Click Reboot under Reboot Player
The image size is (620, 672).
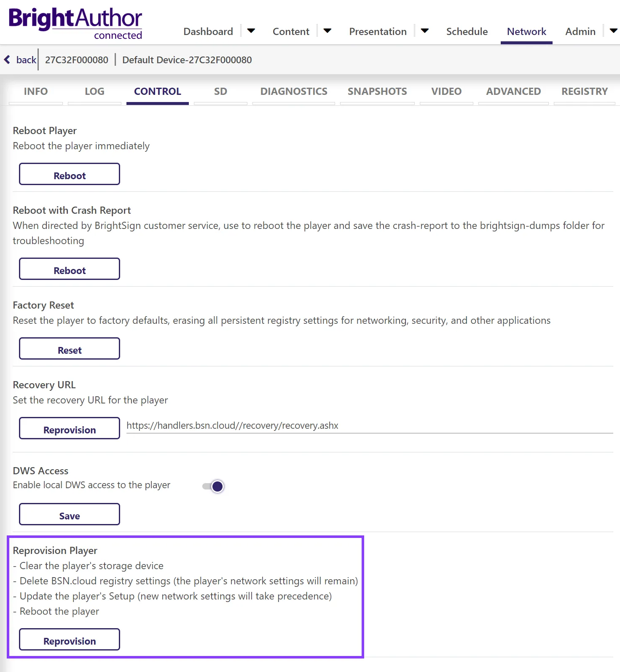(x=70, y=174)
